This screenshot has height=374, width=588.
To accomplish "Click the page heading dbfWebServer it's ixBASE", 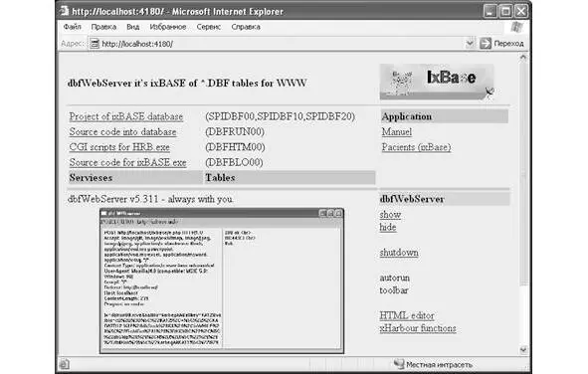I will [x=187, y=84].
